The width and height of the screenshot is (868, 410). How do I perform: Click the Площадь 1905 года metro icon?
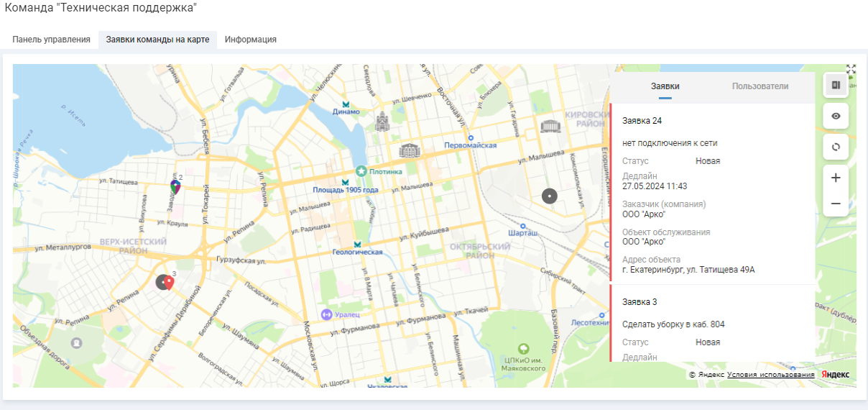coord(345,181)
